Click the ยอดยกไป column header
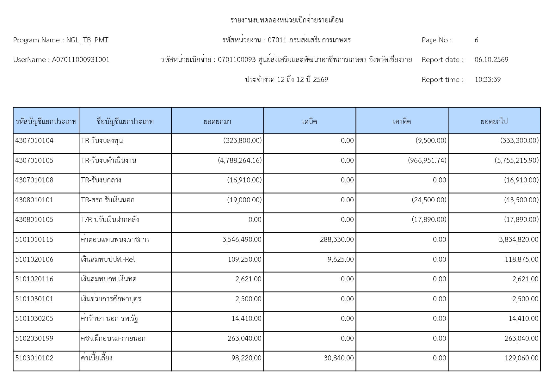The image size is (555, 392). pos(494,121)
